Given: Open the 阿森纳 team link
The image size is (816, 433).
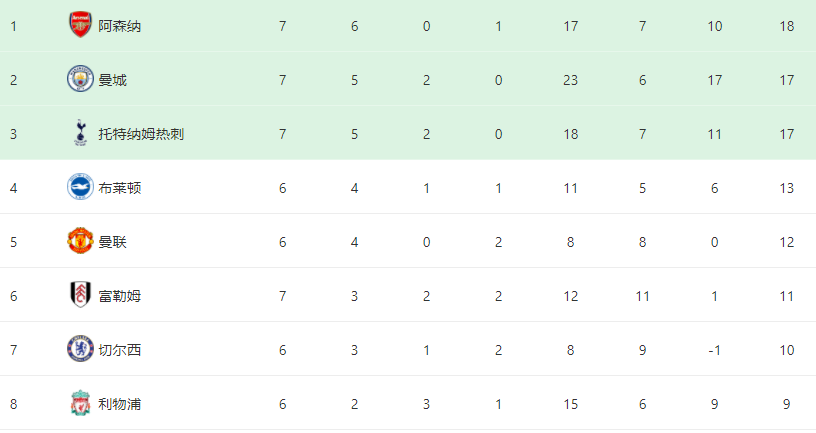Looking at the screenshot, I should tap(119, 26).
